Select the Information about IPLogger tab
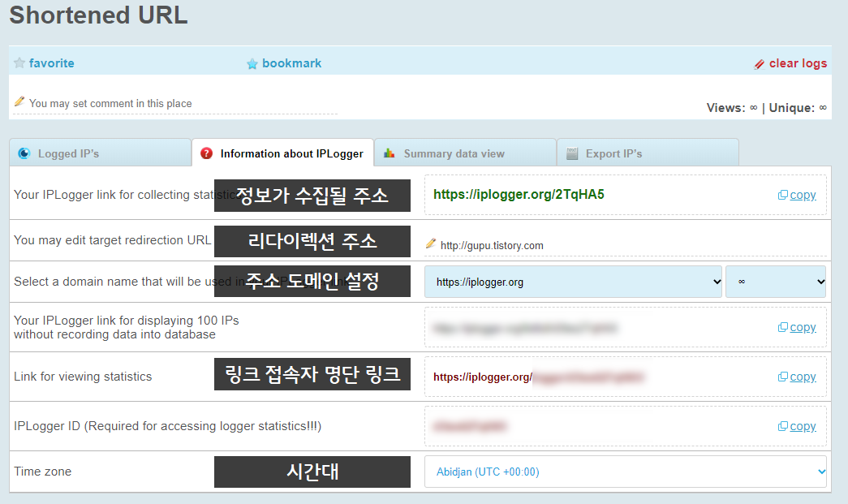 [x=283, y=153]
